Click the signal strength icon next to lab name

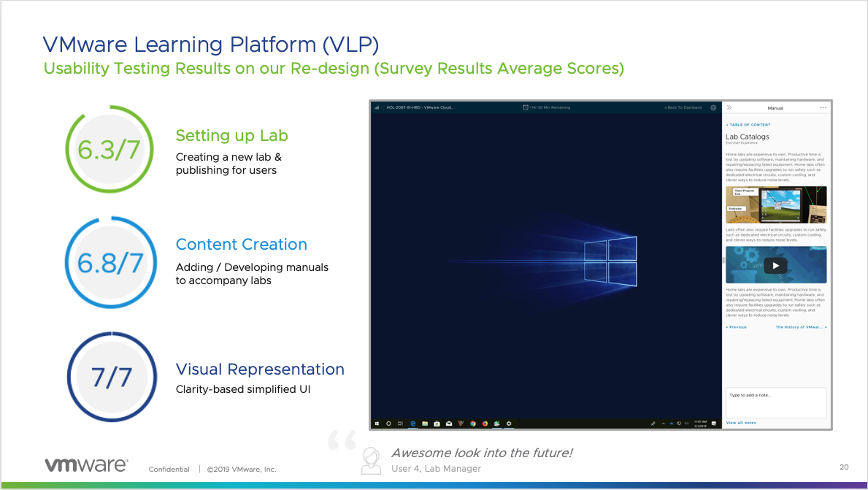[x=377, y=107]
